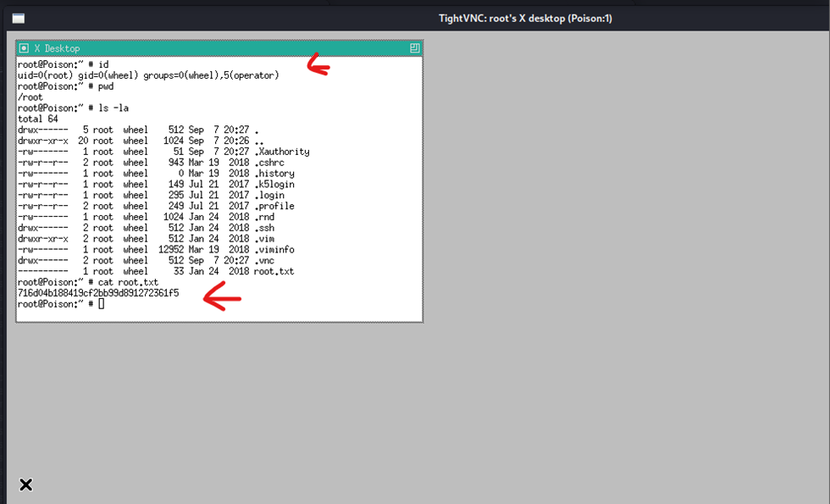Image resolution: width=830 pixels, height=504 pixels.
Task: Open the X Desktop window menu icon
Action: pos(24,48)
